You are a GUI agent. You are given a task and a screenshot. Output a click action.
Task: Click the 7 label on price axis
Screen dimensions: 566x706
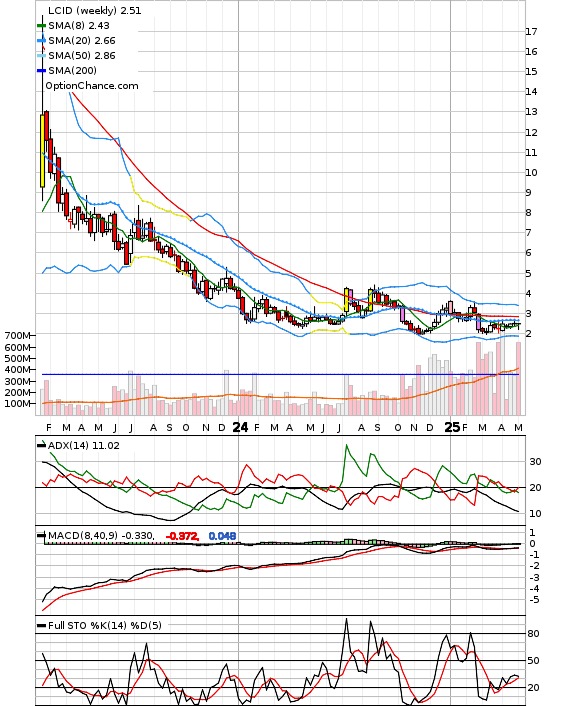coord(529,233)
